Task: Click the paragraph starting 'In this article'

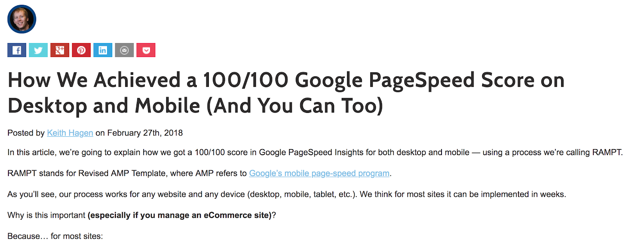Action: pyautogui.click(x=315, y=152)
